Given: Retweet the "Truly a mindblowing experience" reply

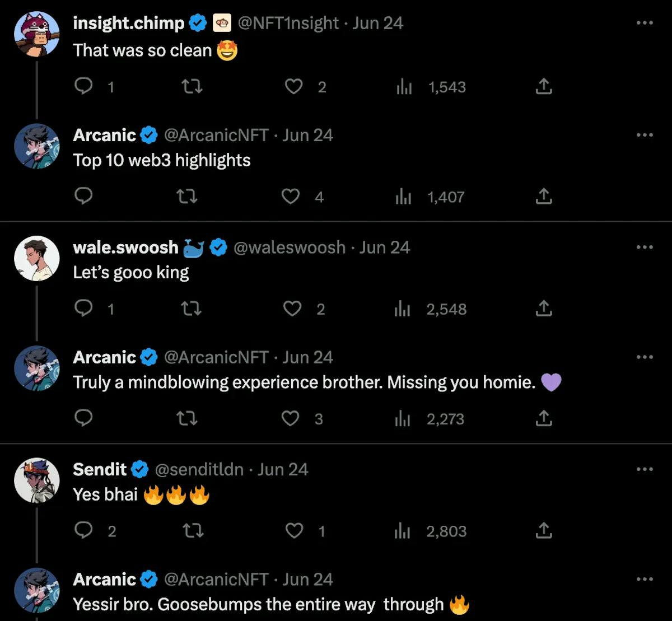Looking at the screenshot, I should 186,418.
